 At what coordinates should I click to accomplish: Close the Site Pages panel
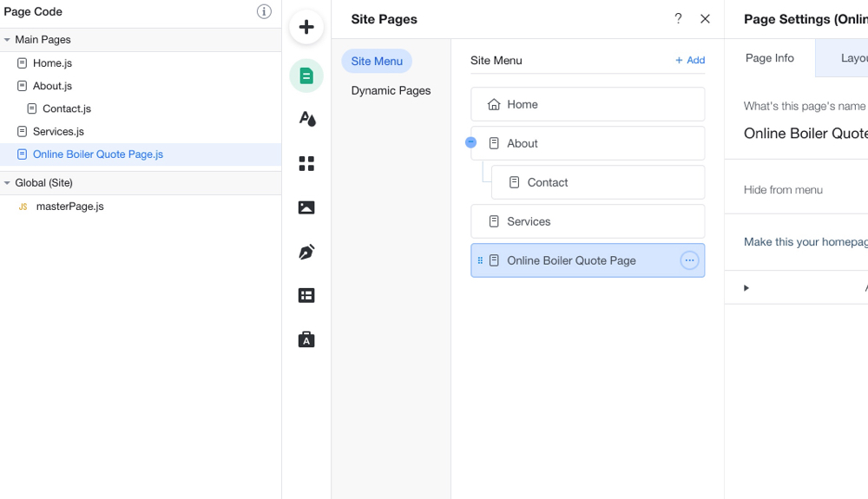click(x=705, y=19)
